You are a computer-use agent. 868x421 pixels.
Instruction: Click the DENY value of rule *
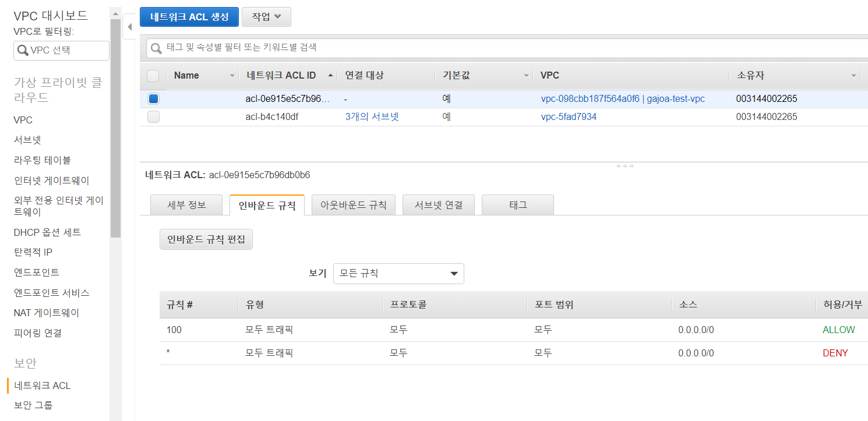[835, 353]
